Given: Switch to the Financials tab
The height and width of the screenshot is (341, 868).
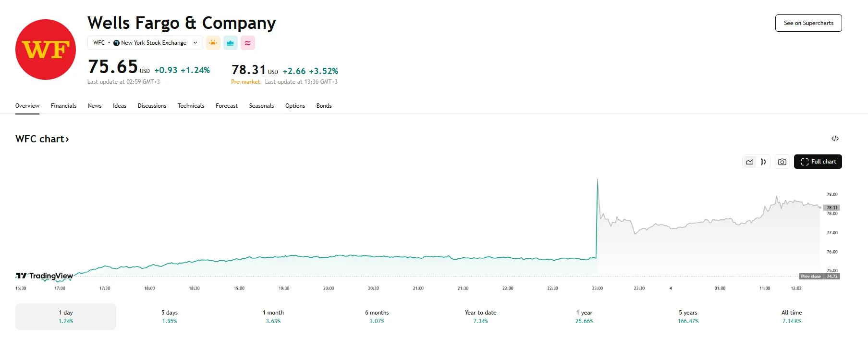Looking at the screenshot, I should tap(63, 106).
